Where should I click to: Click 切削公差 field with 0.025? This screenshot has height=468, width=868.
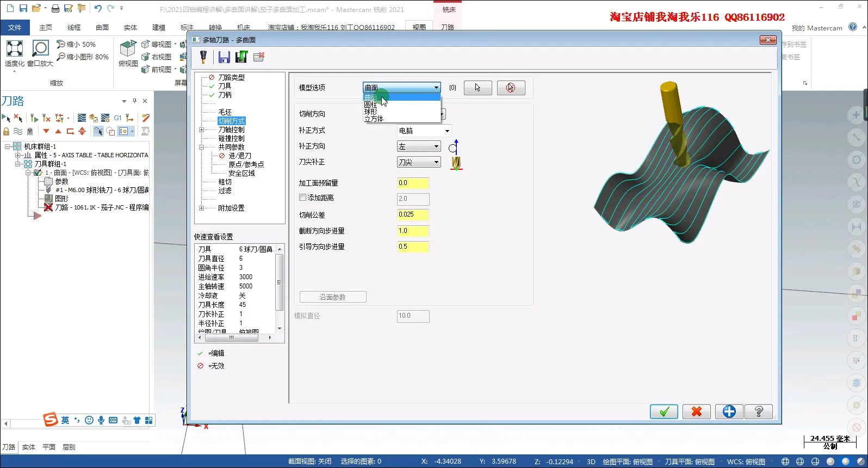click(x=413, y=215)
